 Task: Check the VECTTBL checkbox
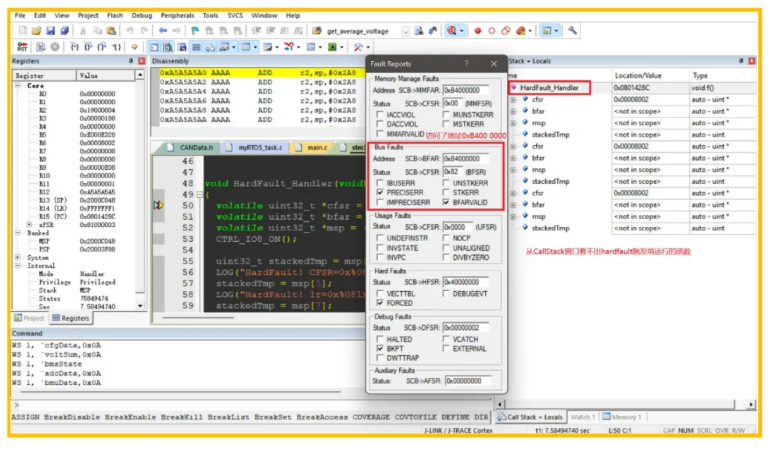(x=380, y=294)
